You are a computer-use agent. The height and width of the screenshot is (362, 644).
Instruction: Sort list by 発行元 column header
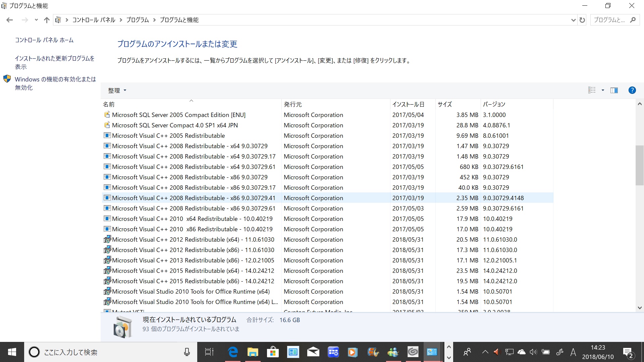pyautogui.click(x=293, y=104)
